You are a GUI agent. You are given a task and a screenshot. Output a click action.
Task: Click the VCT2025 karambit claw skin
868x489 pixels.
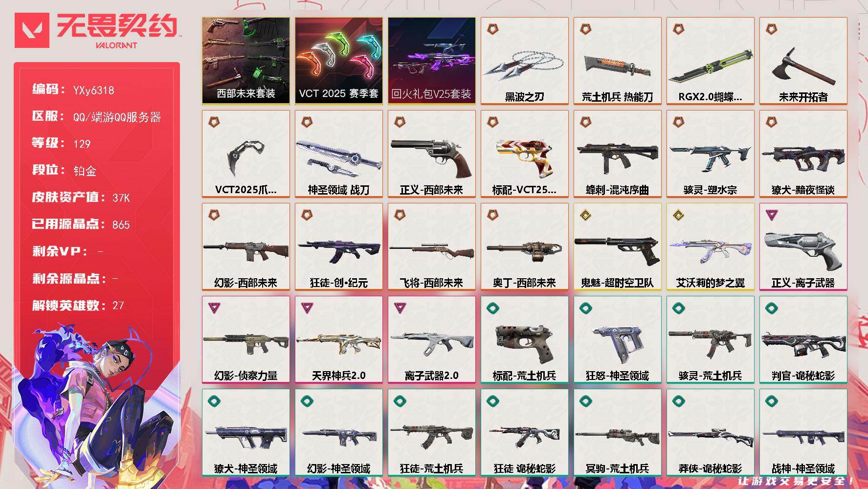245,154
